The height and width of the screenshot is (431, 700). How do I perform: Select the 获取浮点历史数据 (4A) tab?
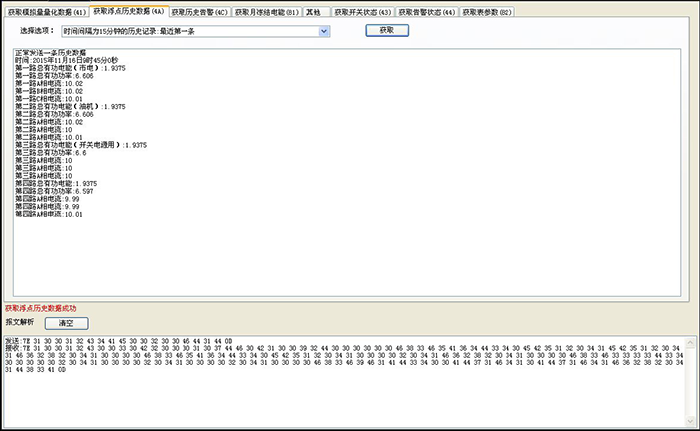129,11
